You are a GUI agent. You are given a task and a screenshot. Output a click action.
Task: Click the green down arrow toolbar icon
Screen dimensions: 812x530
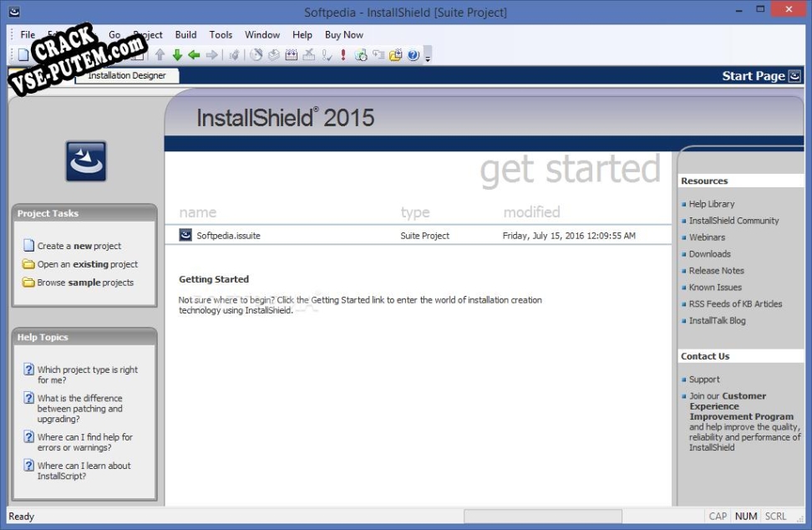[x=177, y=55]
